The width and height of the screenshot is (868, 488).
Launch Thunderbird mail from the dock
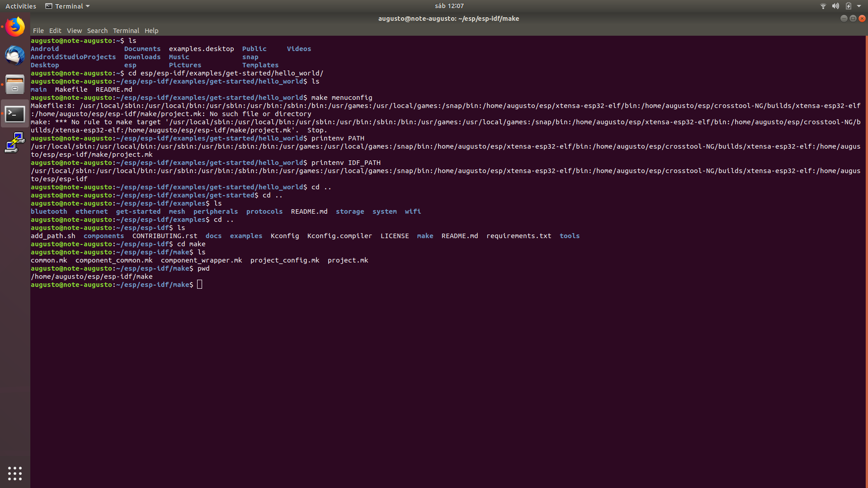pos(15,56)
